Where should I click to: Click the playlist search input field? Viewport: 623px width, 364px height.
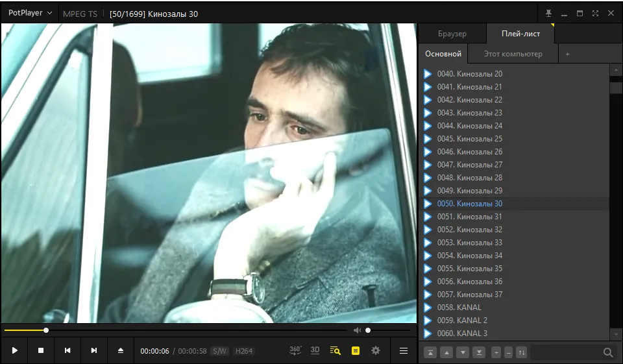pyautogui.click(x=566, y=352)
